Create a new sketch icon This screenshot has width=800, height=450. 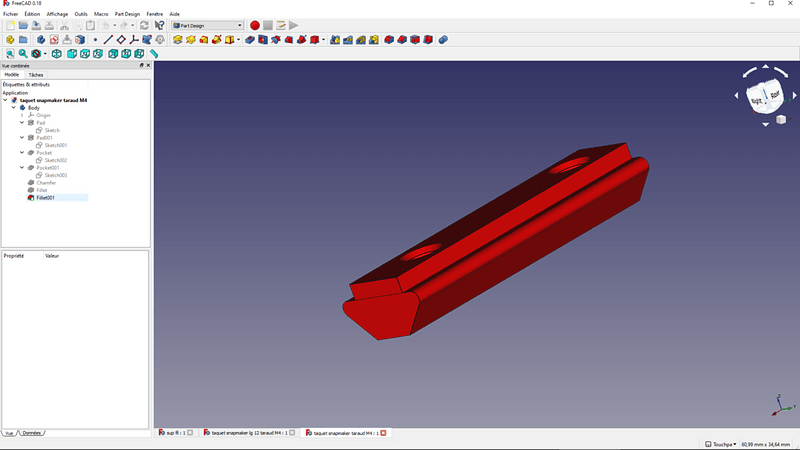(54, 40)
